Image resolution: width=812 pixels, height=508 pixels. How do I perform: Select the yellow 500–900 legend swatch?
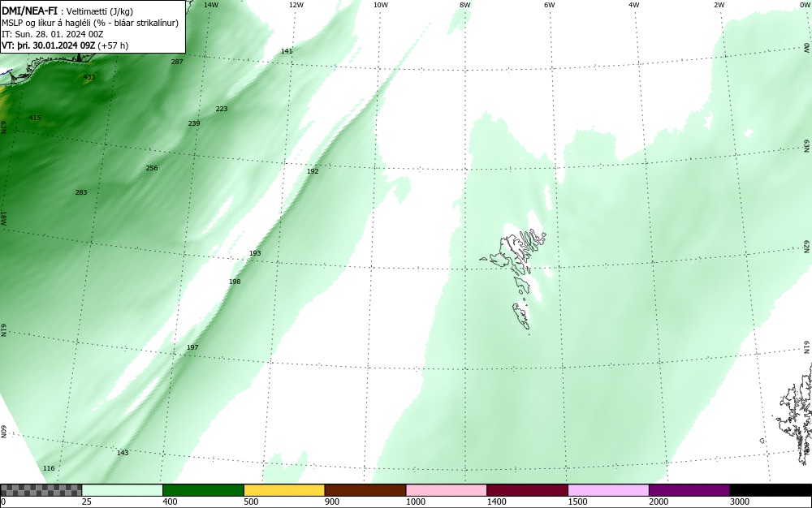284,490
